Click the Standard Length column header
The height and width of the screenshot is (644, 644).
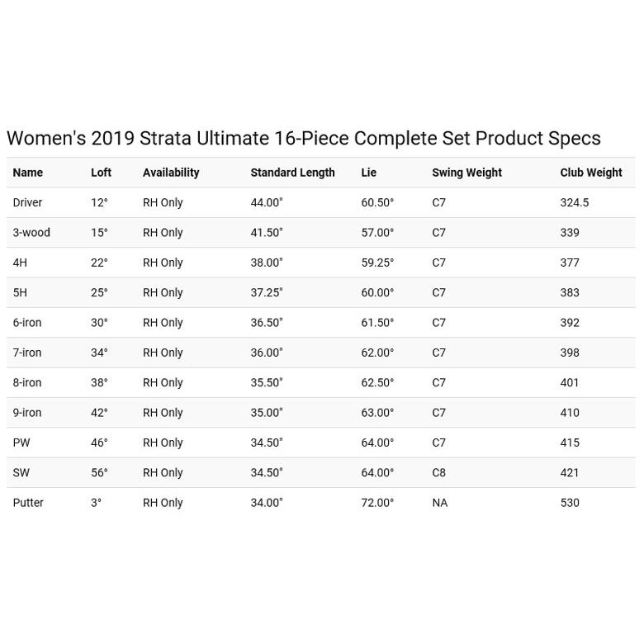click(292, 173)
